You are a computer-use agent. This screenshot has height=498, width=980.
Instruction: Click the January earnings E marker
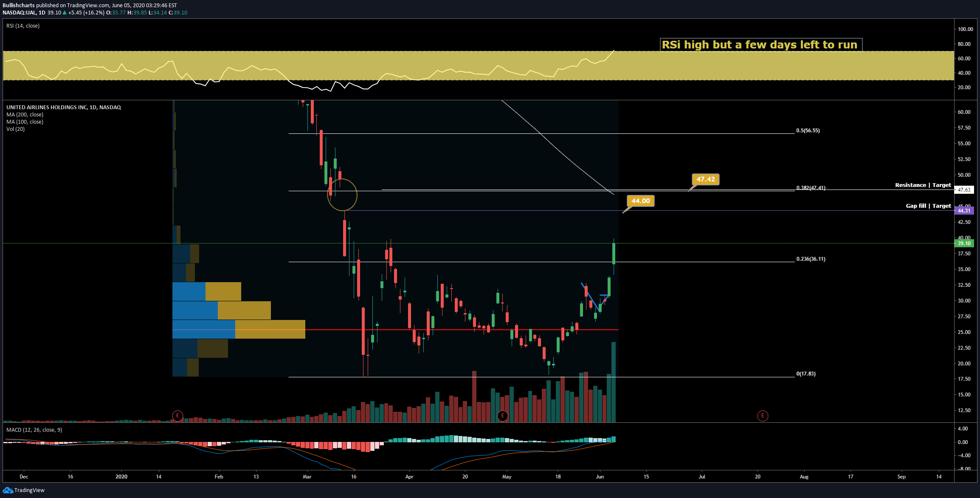(x=177, y=416)
